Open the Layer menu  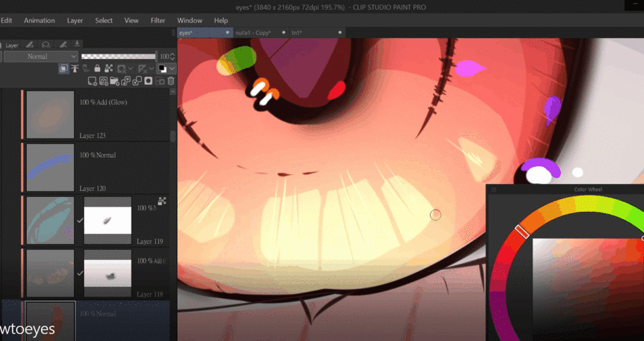pyautogui.click(x=75, y=21)
